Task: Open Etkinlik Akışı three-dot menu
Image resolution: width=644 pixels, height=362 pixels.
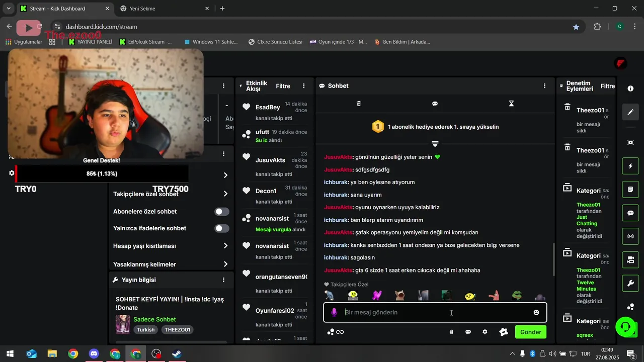Action: (x=303, y=86)
